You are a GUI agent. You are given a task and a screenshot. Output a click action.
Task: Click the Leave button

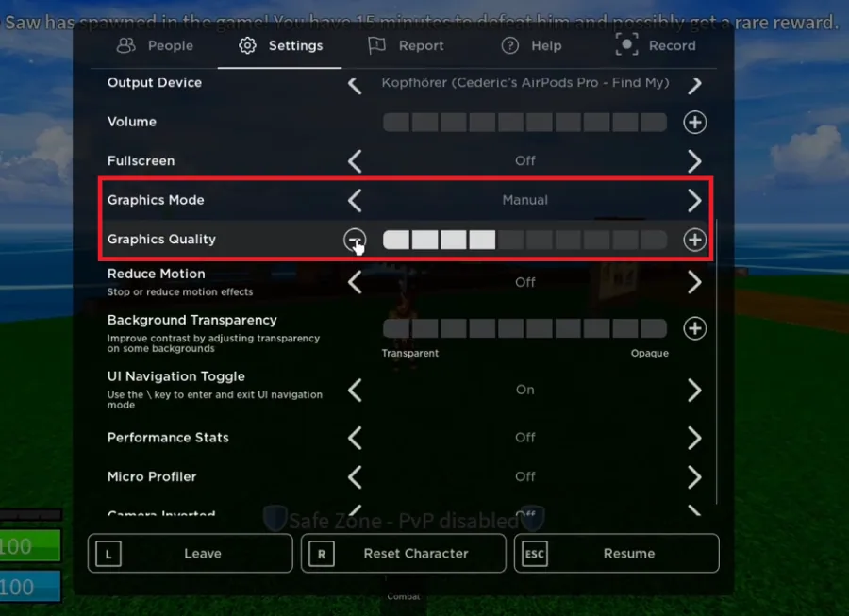(x=190, y=553)
